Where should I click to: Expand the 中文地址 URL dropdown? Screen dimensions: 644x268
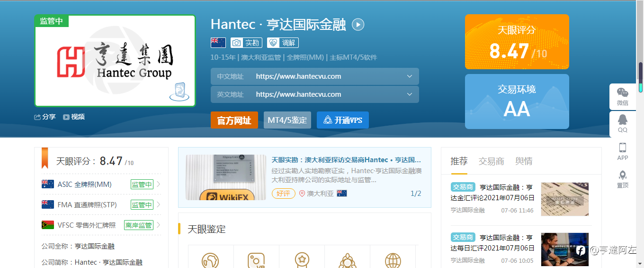click(x=410, y=76)
